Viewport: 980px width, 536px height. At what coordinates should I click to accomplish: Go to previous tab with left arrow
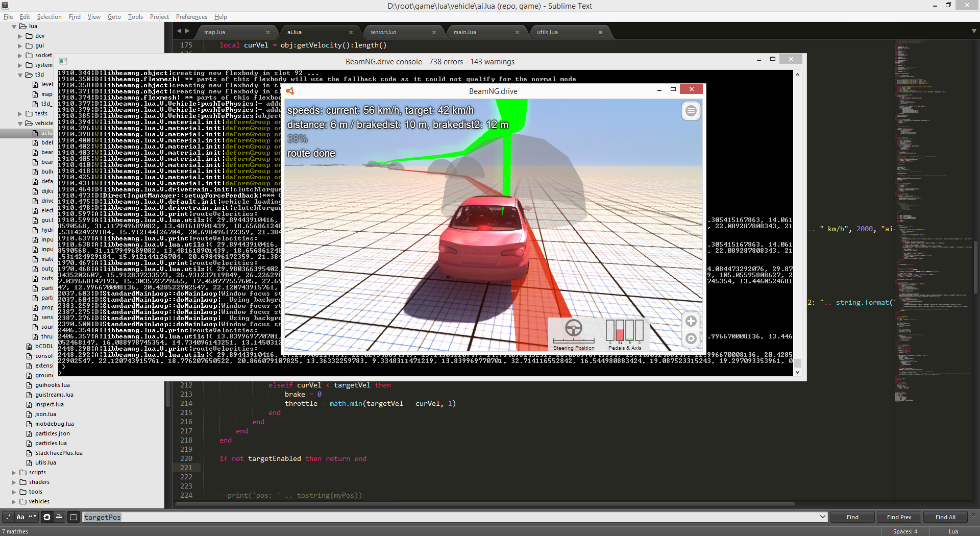click(x=179, y=31)
